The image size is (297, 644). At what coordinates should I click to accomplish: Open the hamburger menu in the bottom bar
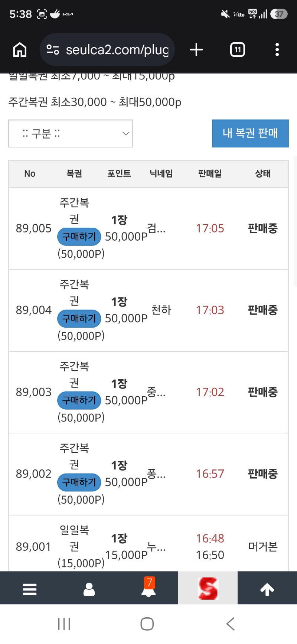tap(30, 589)
